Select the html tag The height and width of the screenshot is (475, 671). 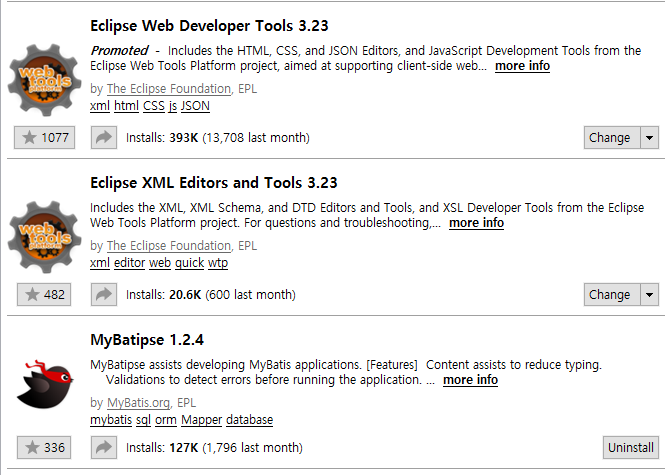point(126,106)
